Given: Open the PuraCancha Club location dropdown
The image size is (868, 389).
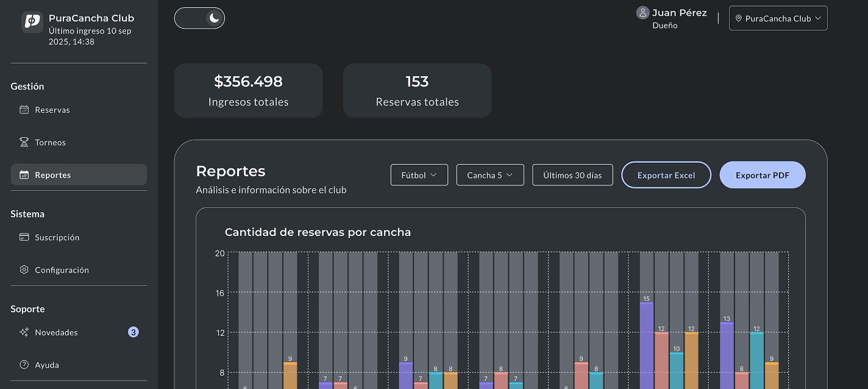Looking at the screenshot, I should 778,18.
